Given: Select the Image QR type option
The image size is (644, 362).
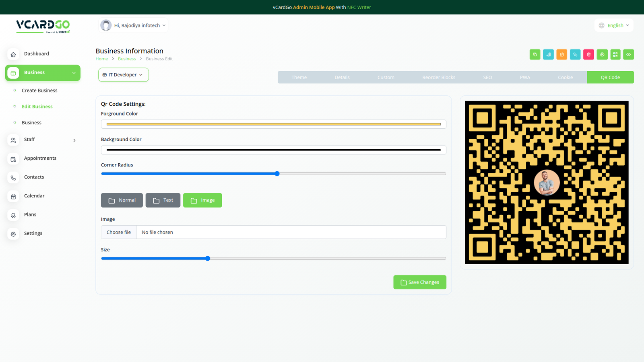Looking at the screenshot, I should 202,200.
